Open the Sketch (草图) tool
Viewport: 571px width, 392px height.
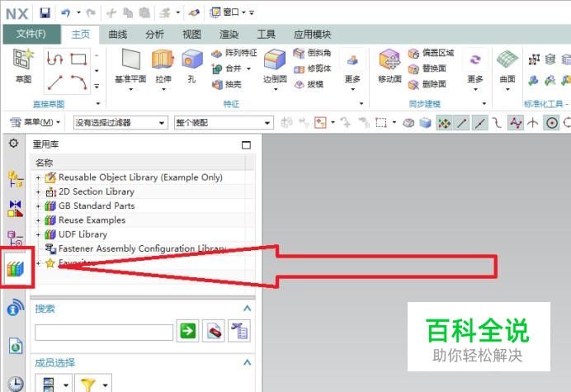(x=24, y=66)
